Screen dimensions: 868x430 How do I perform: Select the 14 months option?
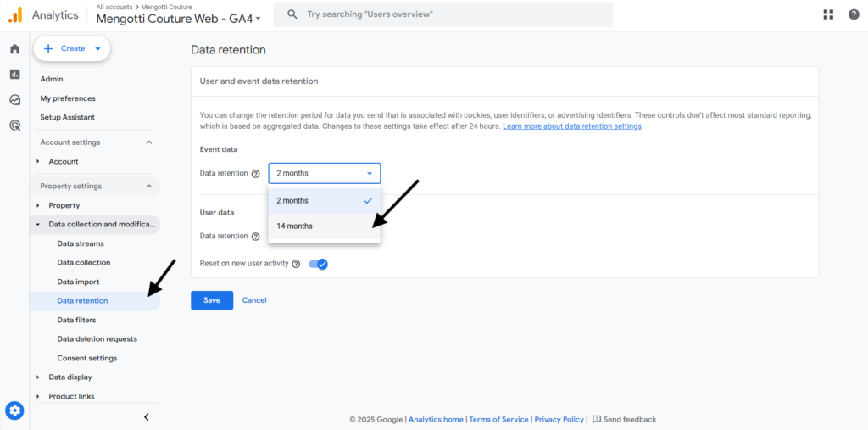pos(325,226)
